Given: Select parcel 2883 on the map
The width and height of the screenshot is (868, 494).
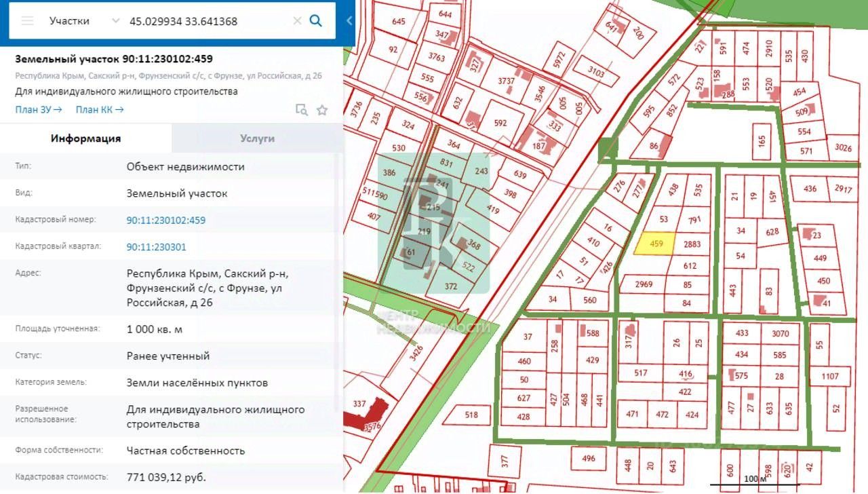Looking at the screenshot, I should (x=692, y=244).
